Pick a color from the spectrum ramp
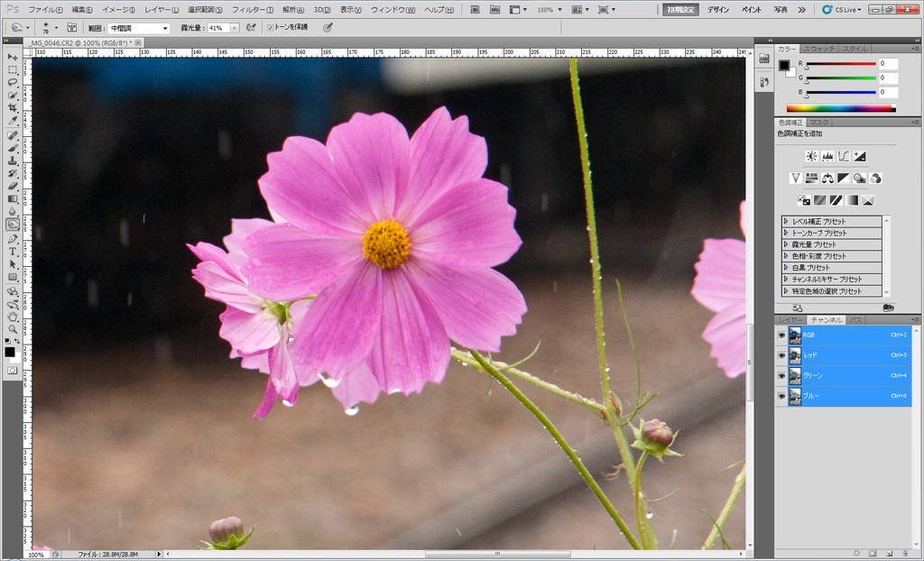This screenshot has height=561, width=924. (841, 108)
